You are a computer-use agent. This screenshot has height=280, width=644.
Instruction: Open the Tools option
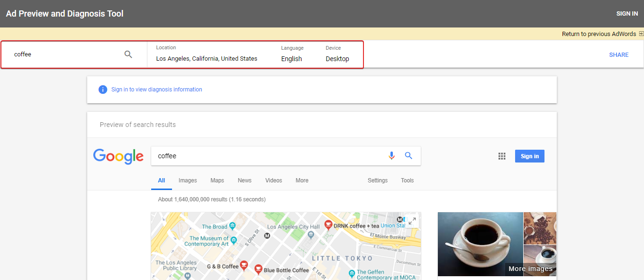coord(407,181)
